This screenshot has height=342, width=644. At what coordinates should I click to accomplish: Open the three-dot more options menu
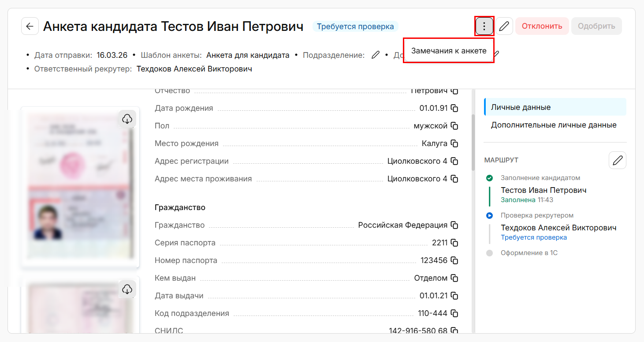484,26
